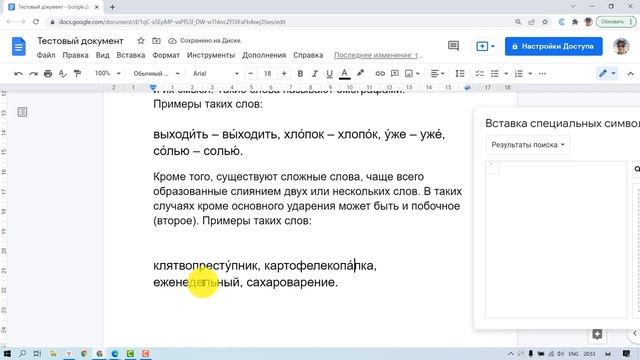Click the saved to Drive cloud icon

[172, 41]
